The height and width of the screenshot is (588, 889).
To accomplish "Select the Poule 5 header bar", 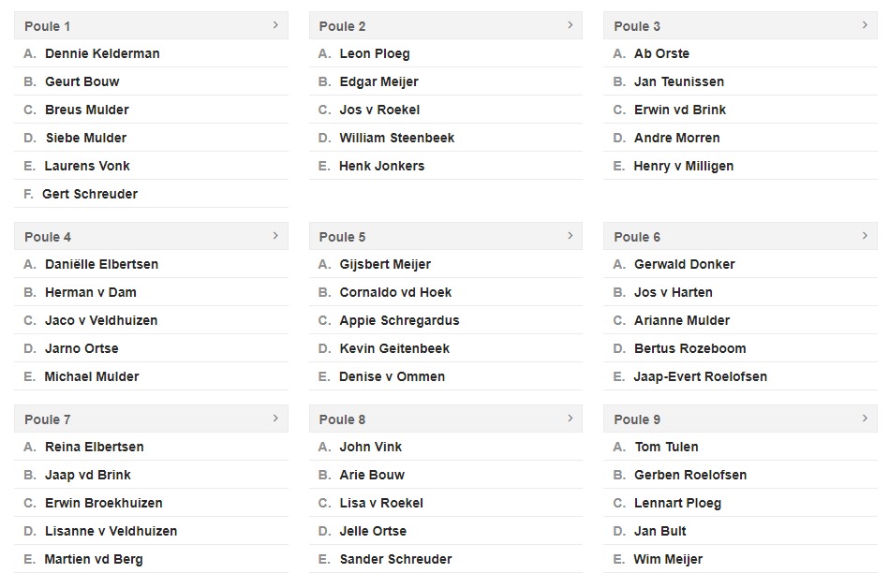I will (446, 236).
